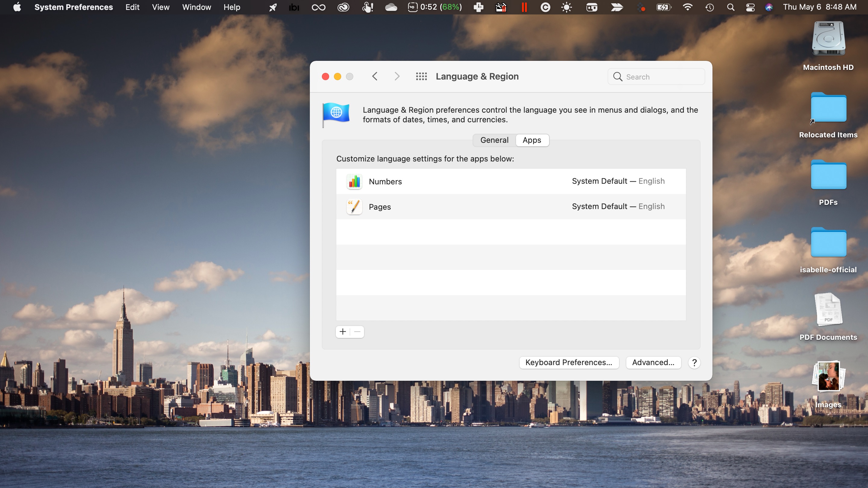Click the brightness sun menu bar icon
The width and height of the screenshot is (868, 488).
tap(567, 7)
